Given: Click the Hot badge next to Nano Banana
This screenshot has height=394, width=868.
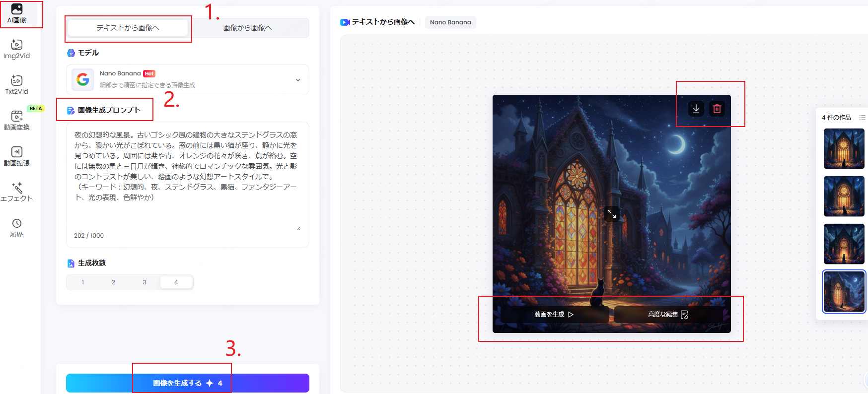Looking at the screenshot, I should (x=149, y=73).
